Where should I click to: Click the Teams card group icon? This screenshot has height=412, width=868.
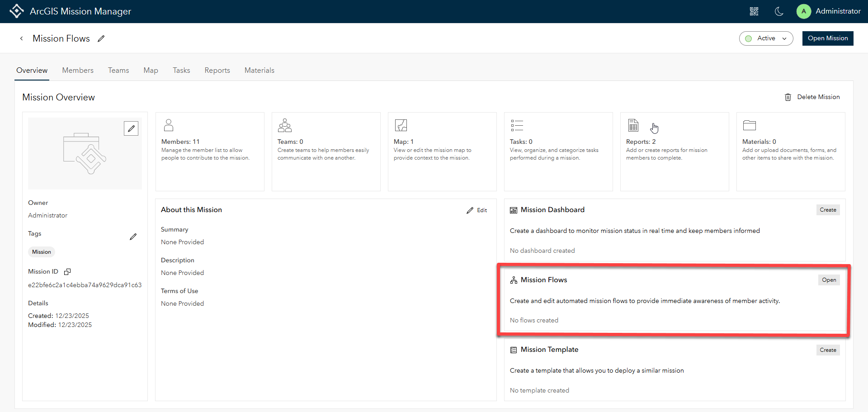285,125
